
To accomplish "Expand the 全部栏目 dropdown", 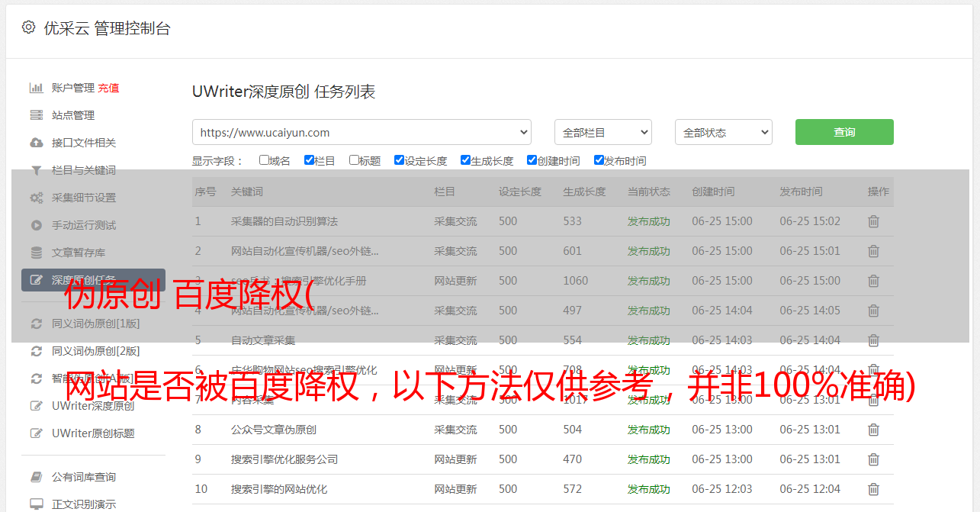I will [x=602, y=132].
